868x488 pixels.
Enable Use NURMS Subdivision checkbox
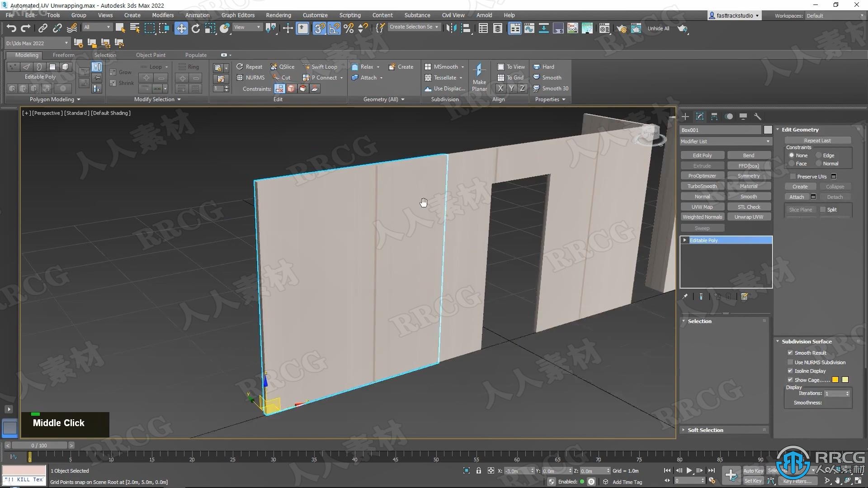coord(790,361)
